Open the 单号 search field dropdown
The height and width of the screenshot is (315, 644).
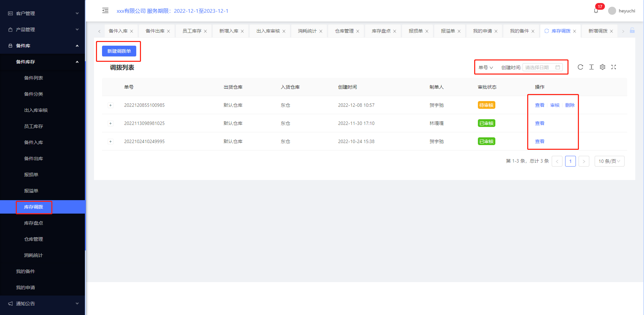485,67
